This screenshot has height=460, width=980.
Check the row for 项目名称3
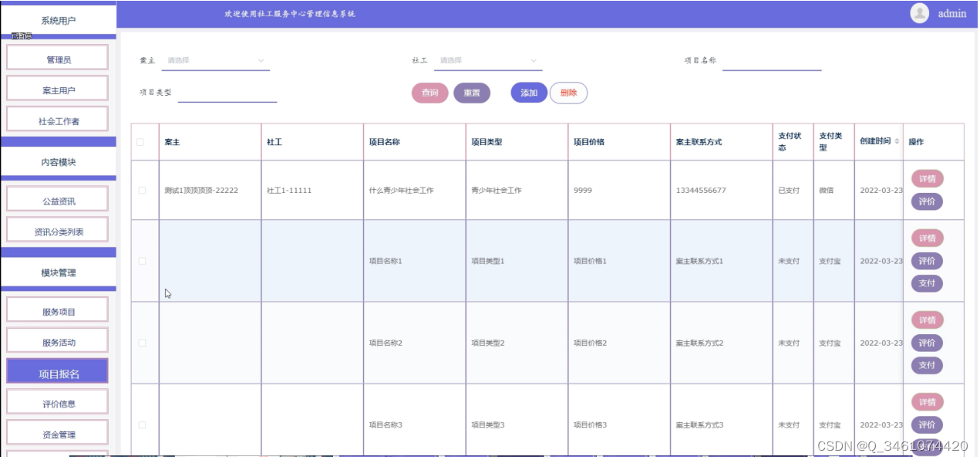pyautogui.click(x=142, y=424)
